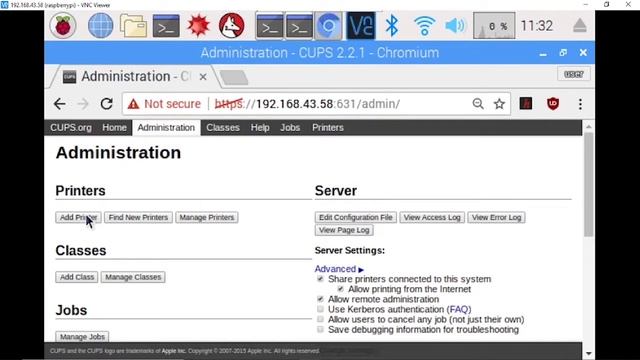Open the VNC server tray icon

[361, 25]
